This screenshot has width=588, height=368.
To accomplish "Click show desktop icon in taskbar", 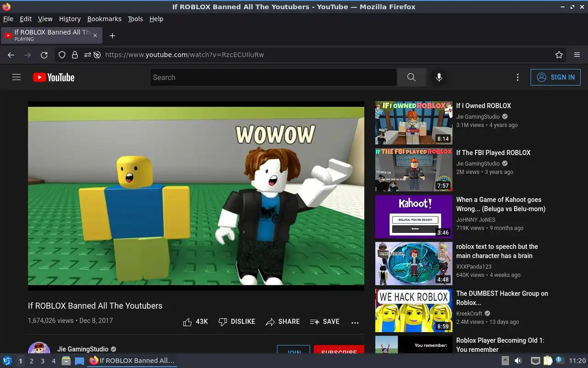I will (79, 361).
